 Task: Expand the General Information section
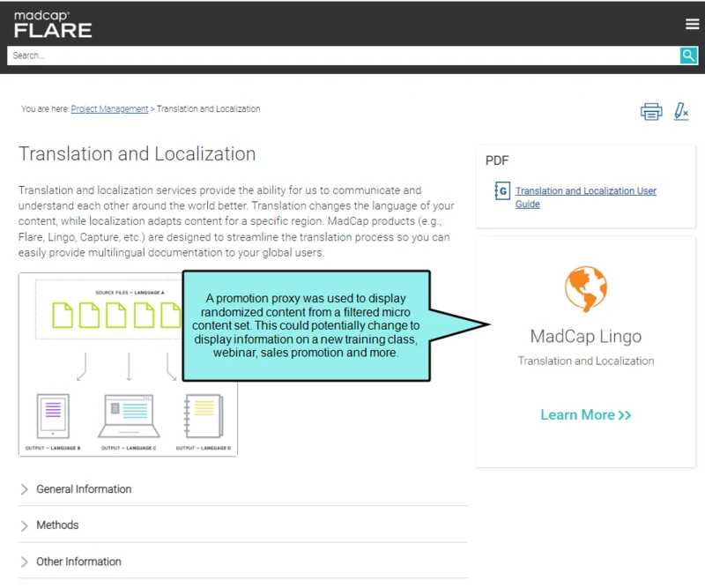[243, 489]
